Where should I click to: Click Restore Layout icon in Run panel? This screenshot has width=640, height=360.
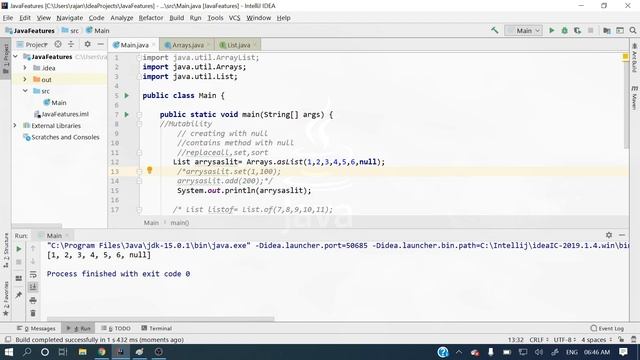(19, 278)
